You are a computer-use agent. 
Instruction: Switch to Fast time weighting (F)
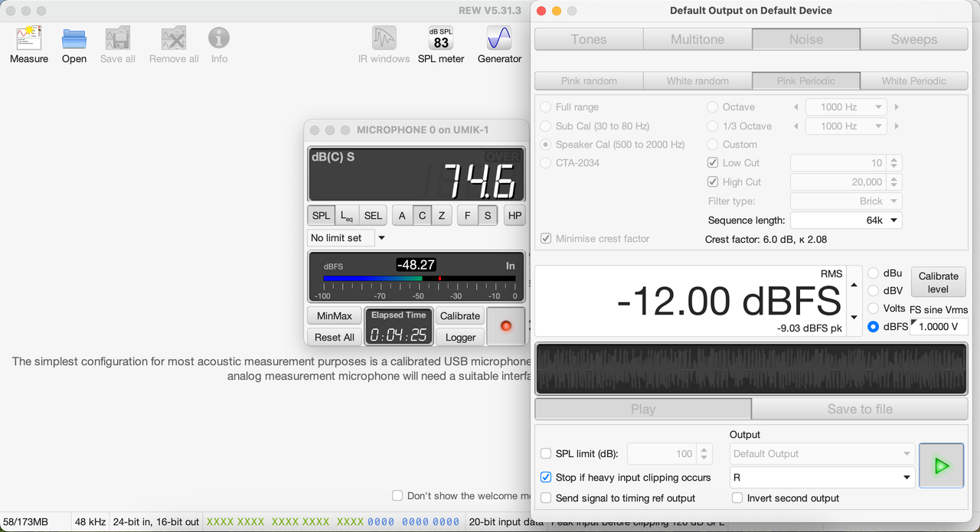pos(468,216)
